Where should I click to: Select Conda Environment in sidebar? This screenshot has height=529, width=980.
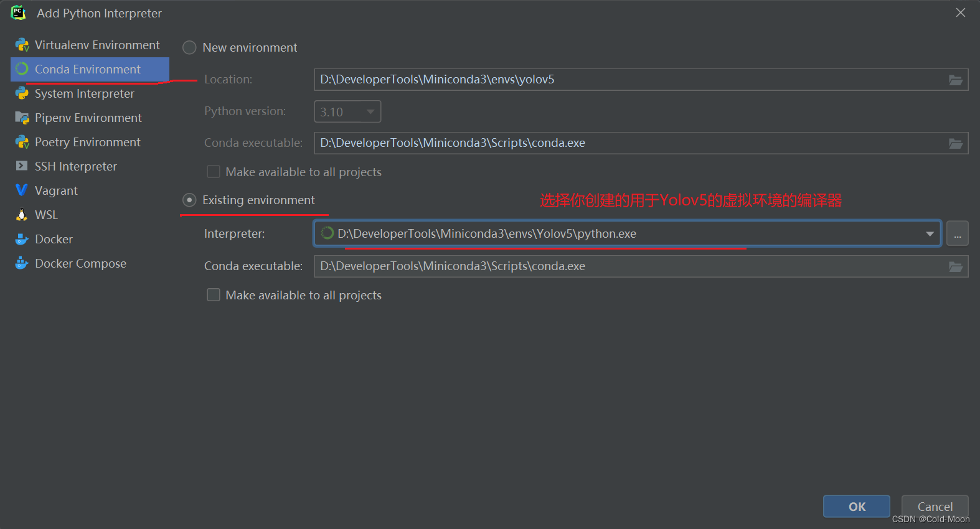pyautogui.click(x=90, y=69)
